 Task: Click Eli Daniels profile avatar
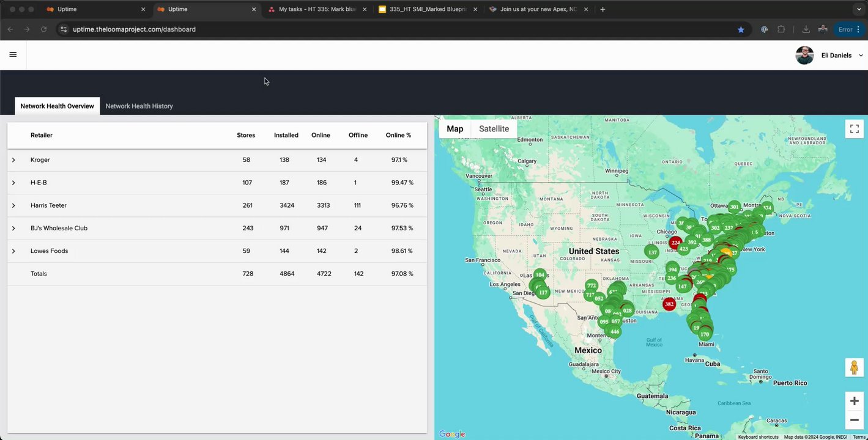tap(804, 55)
